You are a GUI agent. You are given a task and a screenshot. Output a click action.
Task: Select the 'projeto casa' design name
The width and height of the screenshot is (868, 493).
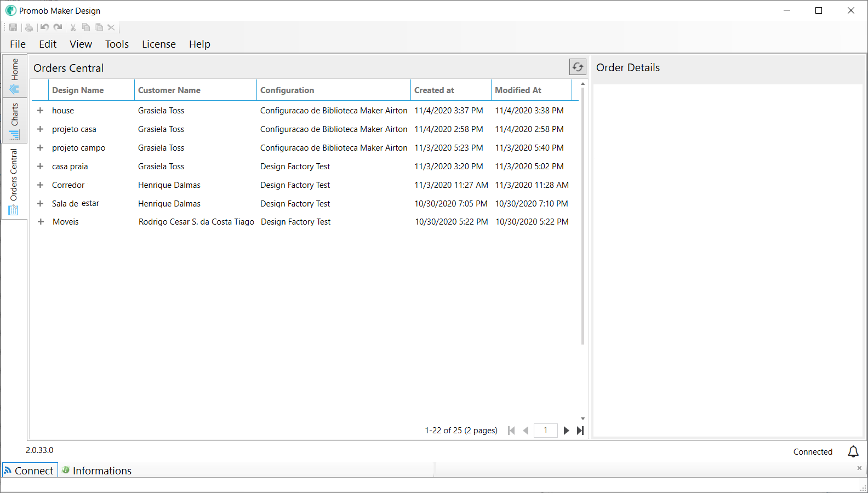pos(74,129)
